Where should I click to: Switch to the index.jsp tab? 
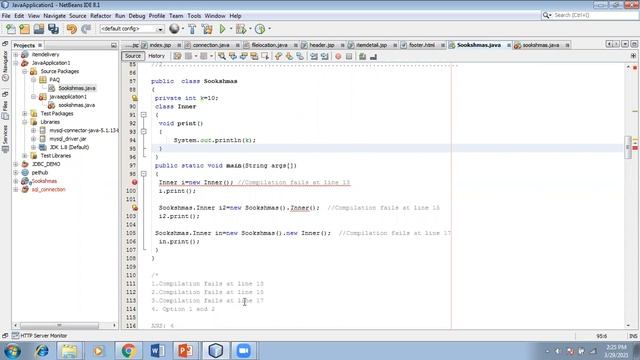160,45
